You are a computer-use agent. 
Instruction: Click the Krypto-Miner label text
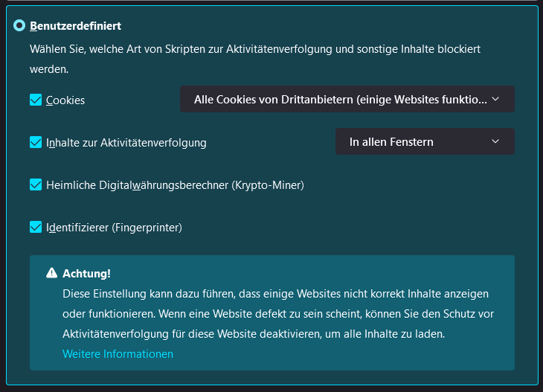[175, 184]
